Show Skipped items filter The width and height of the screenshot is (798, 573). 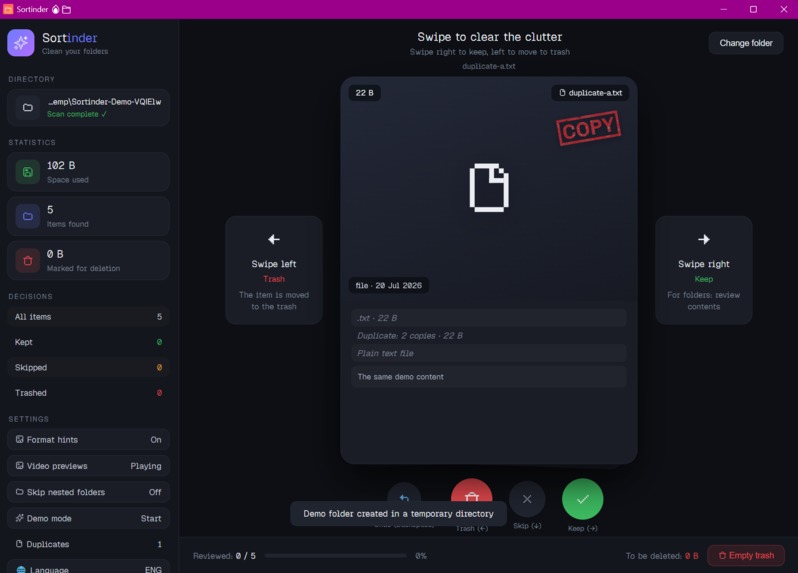point(89,367)
